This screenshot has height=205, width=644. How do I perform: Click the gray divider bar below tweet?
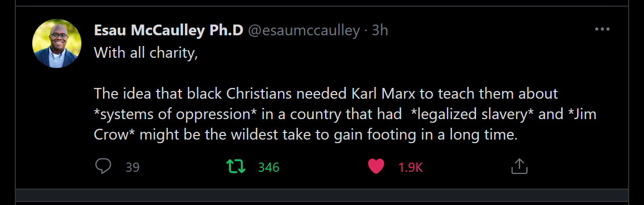tap(321, 196)
